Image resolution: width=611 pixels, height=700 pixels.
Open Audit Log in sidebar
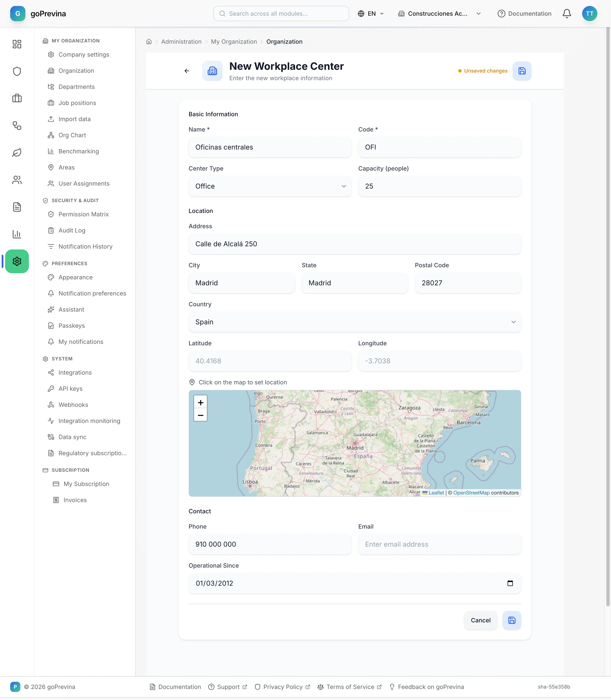72,231
